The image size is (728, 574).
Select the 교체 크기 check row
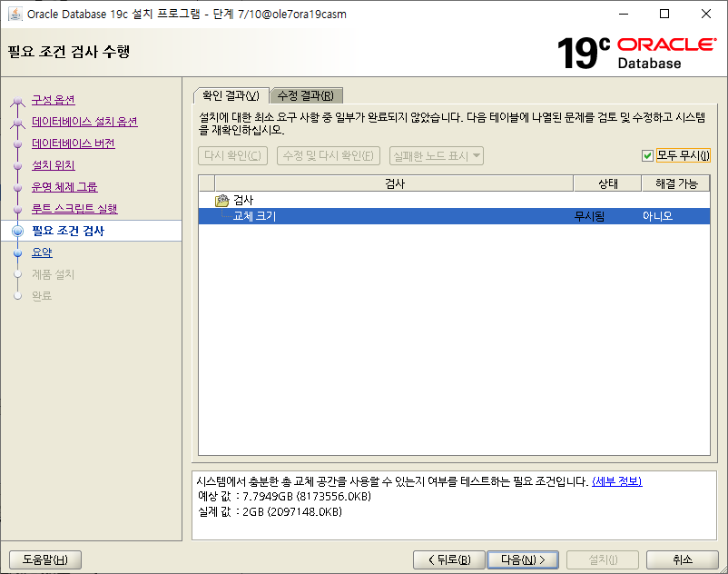pos(454,216)
